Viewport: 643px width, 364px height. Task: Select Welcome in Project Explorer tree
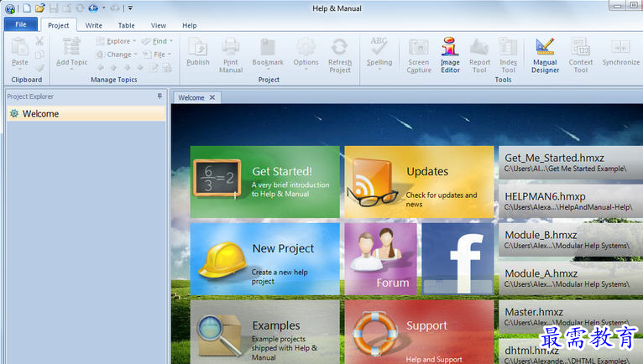click(x=86, y=113)
